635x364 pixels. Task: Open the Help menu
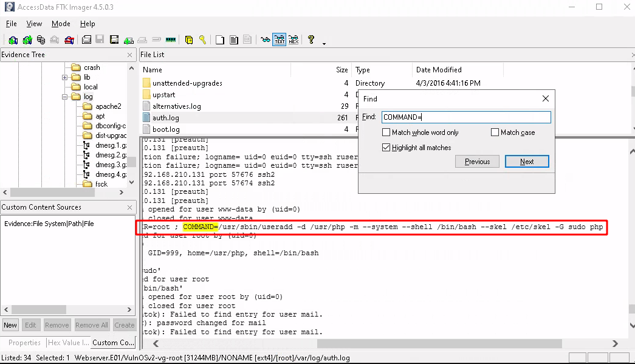point(88,24)
